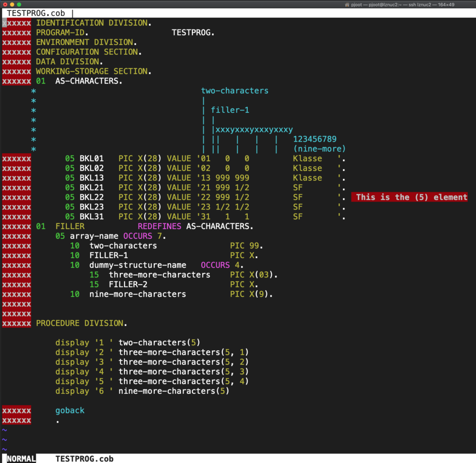Click the red 'This is the (5) element' note
The height and width of the screenshot is (463, 476).
pyautogui.click(x=409, y=197)
